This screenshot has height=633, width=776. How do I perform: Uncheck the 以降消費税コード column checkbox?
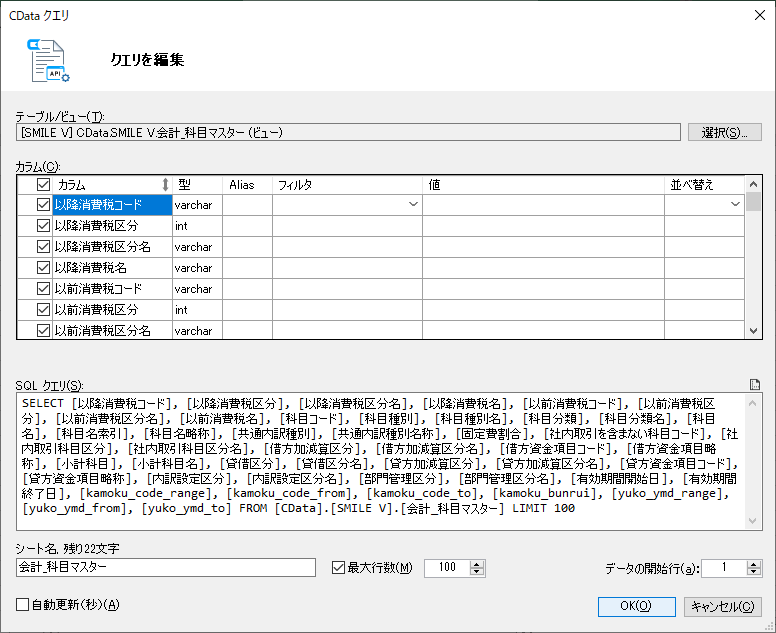[44, 204]
